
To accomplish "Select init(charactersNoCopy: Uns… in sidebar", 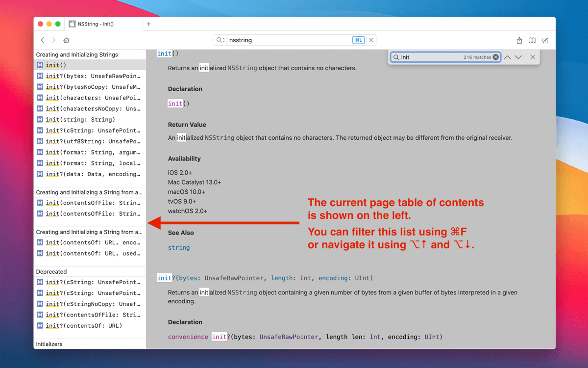I will click(x=90, y=108).
